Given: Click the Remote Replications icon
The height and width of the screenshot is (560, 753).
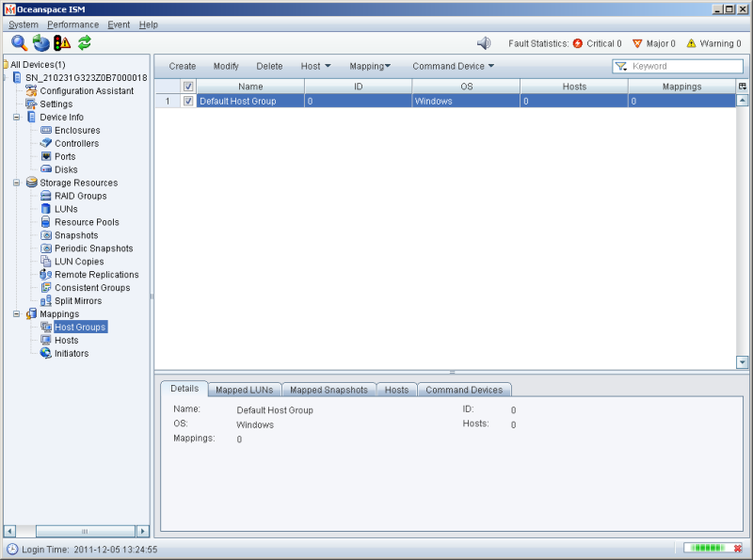Looking at the screenshot, I should [46, 274].
